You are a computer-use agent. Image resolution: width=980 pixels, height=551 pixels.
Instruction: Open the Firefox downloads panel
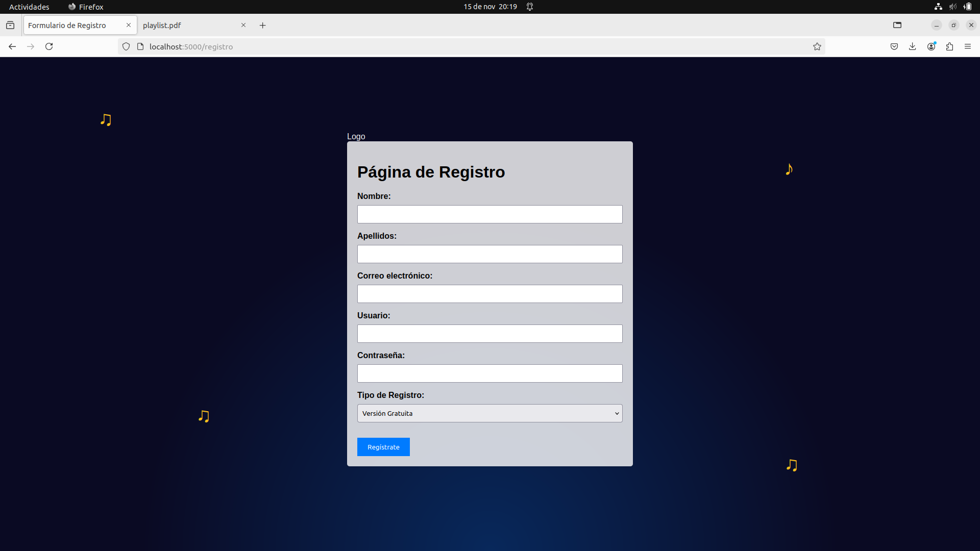pyautogui.click(x=913, y=46)
